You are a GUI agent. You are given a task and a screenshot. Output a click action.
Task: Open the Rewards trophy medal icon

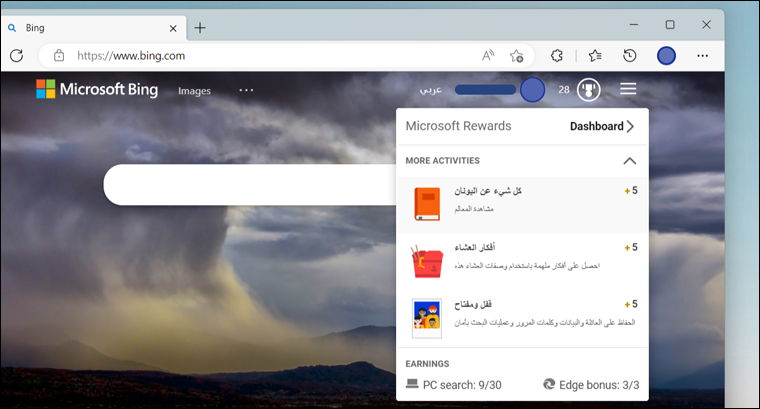[588, 90]
